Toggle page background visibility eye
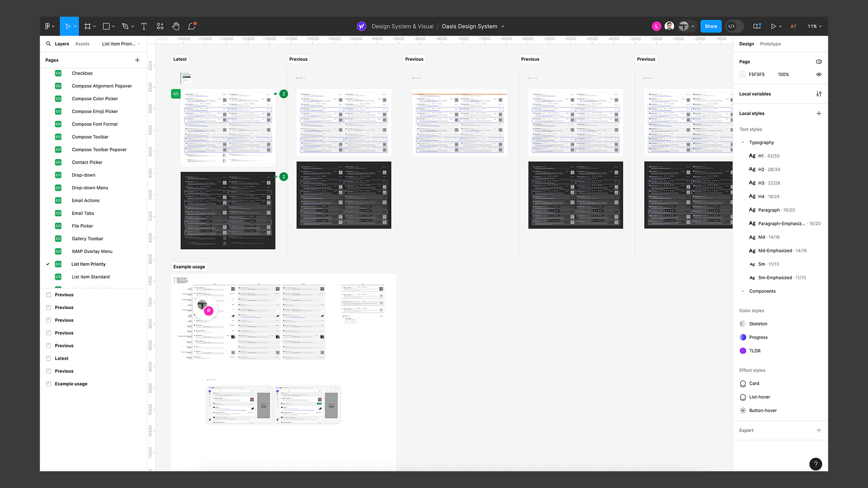The image size is (868, 488). click(x=819, y=75)
